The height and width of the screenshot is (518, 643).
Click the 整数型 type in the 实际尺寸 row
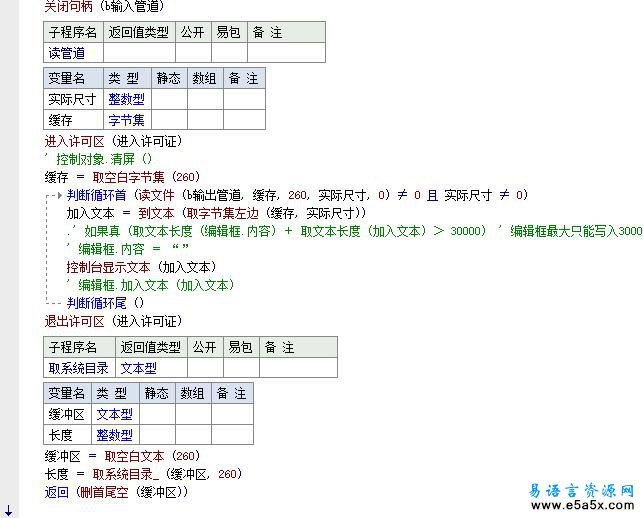(x=127, y=99)
